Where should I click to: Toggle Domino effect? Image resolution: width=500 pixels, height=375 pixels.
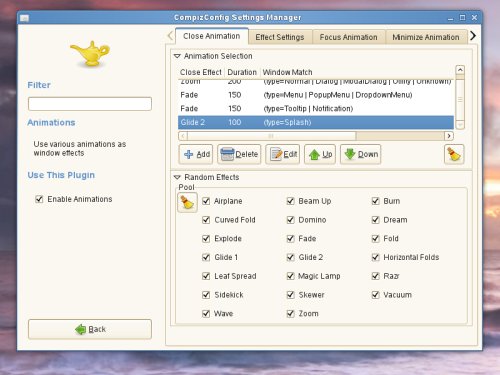(x=291, y=220)
